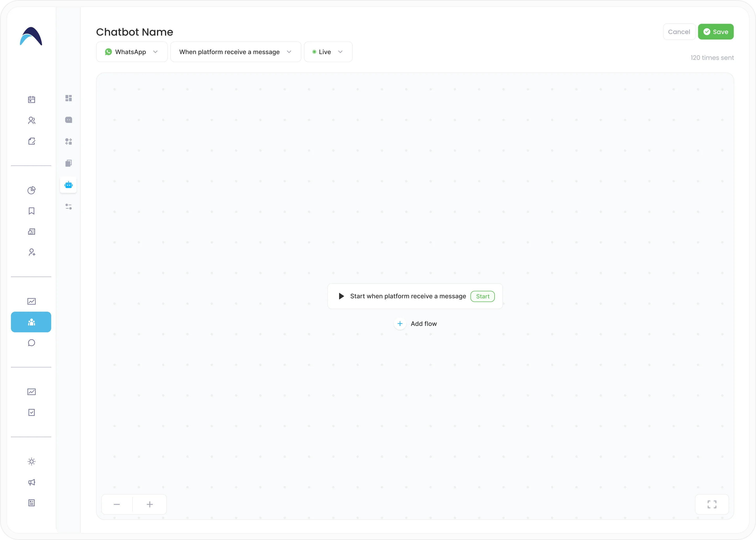Image resolution: width=756 pixels, height=540 pixels.
Task: Click the WhatsApp logo icon
Action: [x=108, y=52]
